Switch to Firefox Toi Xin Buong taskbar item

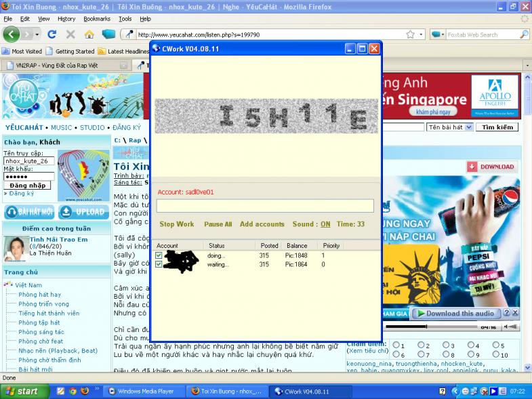pyautogui.click(x=227, y=391)
